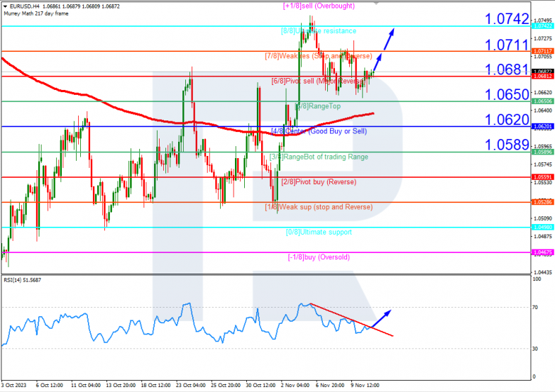The width and height of the screenshot is (555, 392).
Task: Click the large 1.0681 price annotation
Action: [507, 69]
